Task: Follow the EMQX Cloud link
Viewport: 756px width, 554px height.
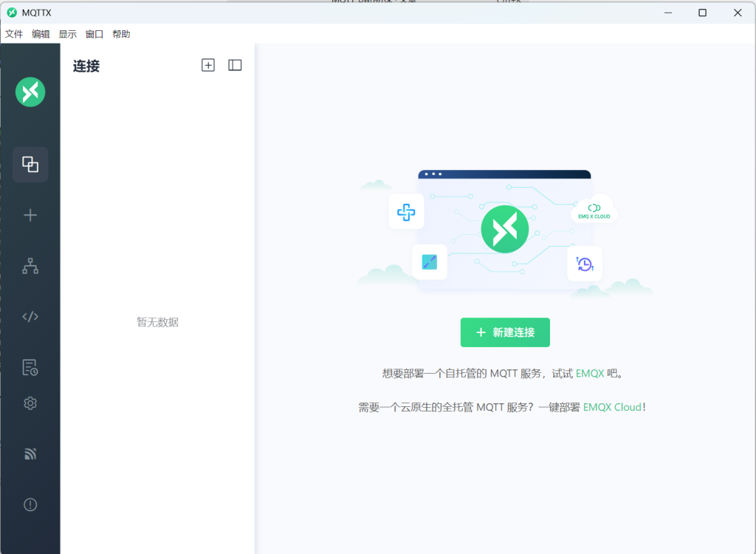Action: 612,407
